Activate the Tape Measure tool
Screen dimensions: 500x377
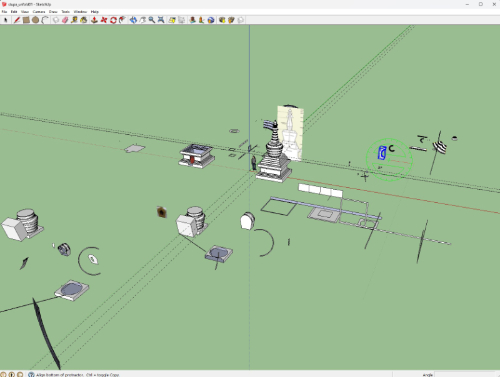click(x=74, y=20)
